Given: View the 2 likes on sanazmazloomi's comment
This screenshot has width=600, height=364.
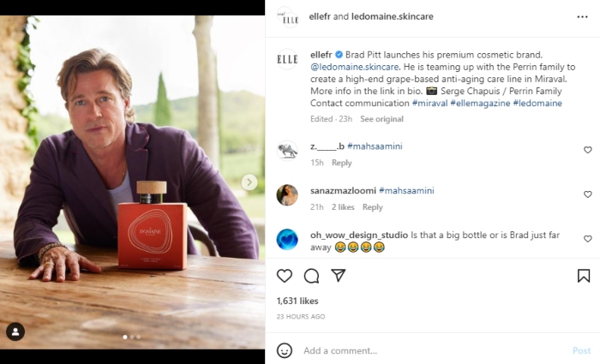Looking at the screenshot, I should tap(343, 207).
